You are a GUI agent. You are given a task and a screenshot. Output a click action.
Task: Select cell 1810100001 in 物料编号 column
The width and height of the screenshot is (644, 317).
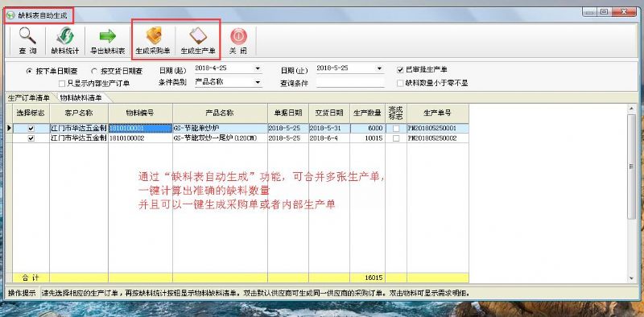[140, 129]
